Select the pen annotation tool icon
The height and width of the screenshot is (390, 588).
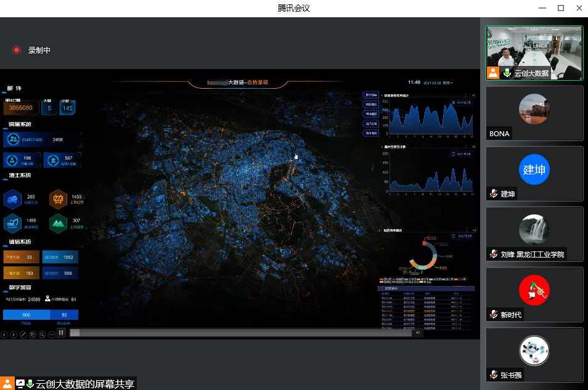(x=23, y=335)
